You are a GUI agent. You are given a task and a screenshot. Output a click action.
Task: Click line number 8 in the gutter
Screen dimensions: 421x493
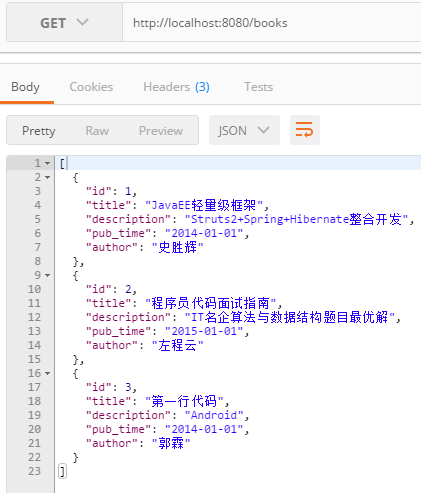coord(38,261)
